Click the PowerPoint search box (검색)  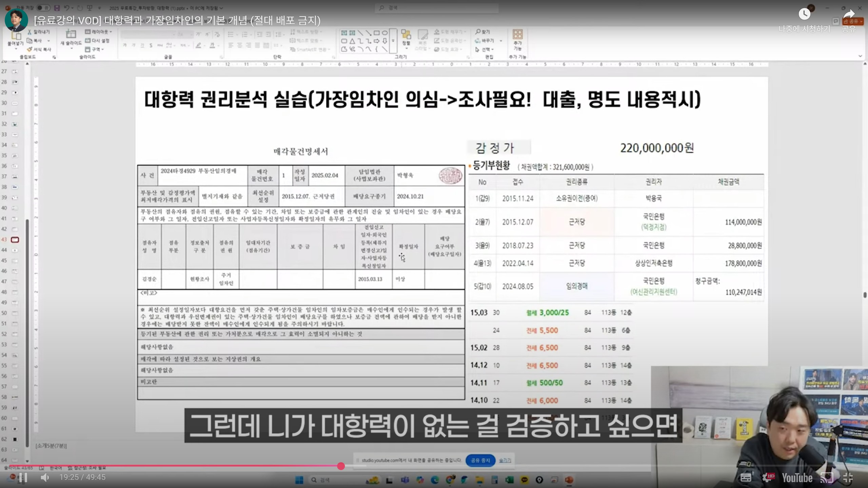437,7
